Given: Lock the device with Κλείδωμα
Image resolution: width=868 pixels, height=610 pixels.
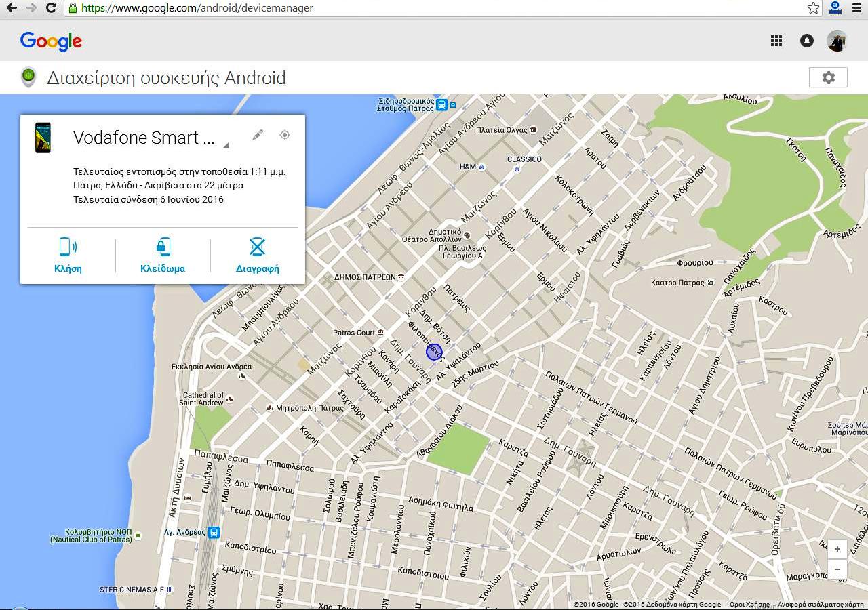Looking at the screenshot, I should [x=163, y=256].
